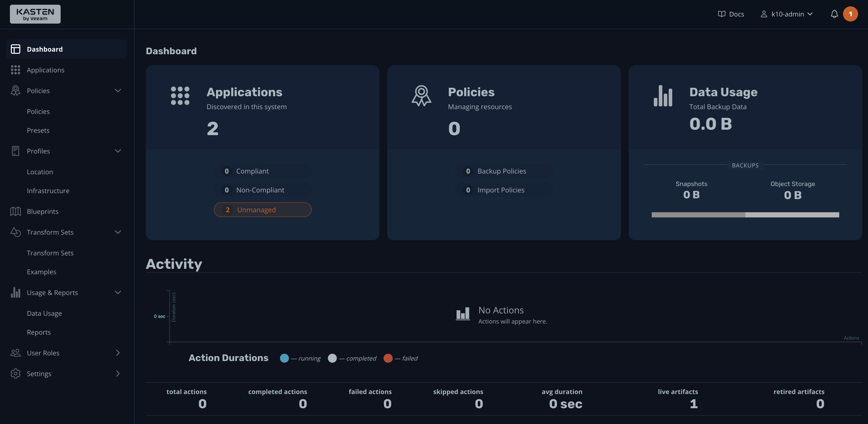Screen dimensions: 868x424
Task: Select the Compliant applications filter
Action: [x=263, y=171]
